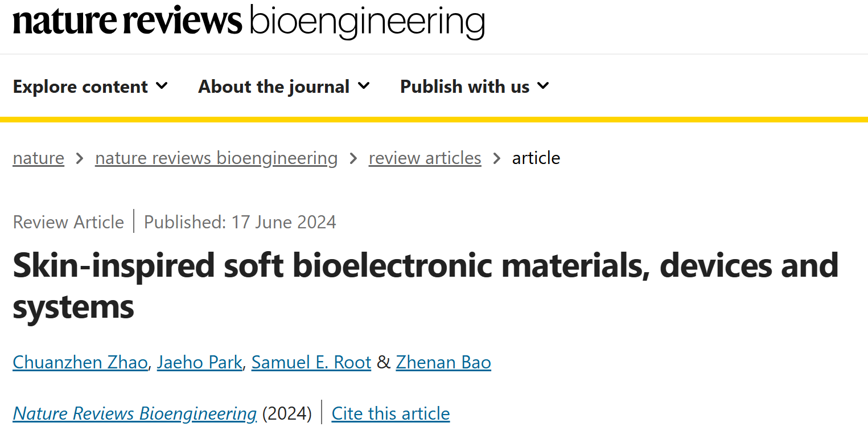Click the Cite this article link
Screen dimensions: 868x443
(390, 413)
